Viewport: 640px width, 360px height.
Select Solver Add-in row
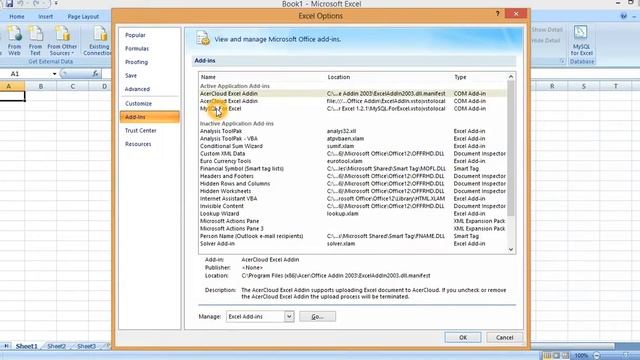pyautogui.click(x=353, y=244)
